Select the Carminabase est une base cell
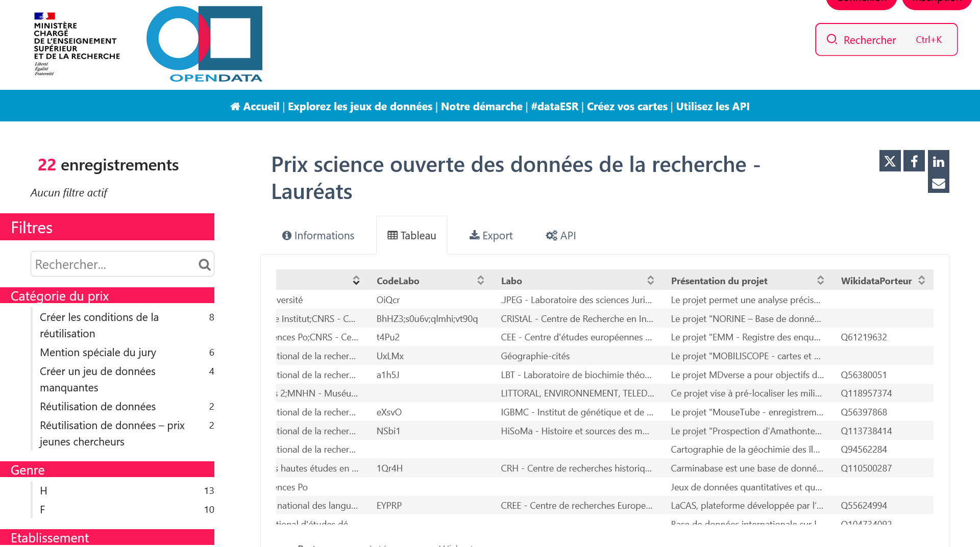 pyautogui.click(x=747, y=468)
